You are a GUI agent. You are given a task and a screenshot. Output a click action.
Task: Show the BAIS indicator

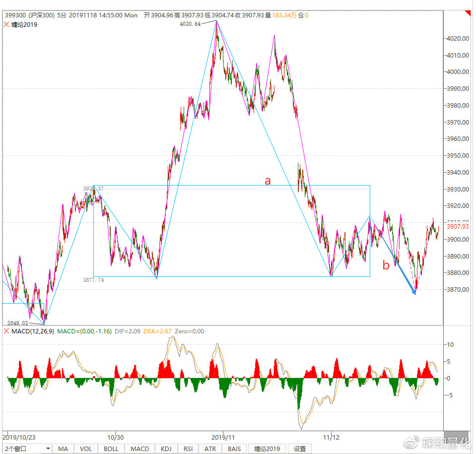[234, 449]
